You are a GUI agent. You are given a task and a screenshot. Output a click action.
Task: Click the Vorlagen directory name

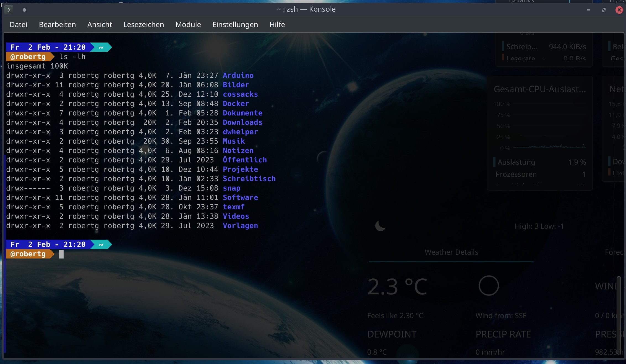click(x=240, y=226)
